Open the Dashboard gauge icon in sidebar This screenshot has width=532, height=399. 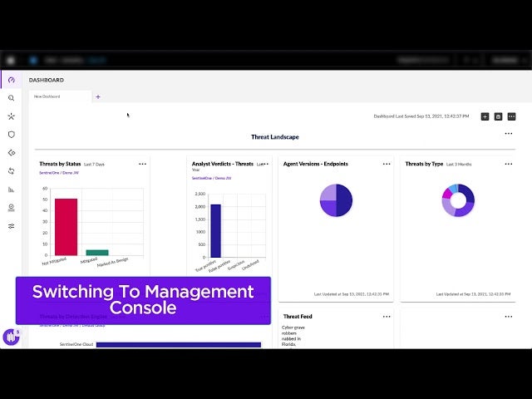pyautogui.click(x=11, y=80)
